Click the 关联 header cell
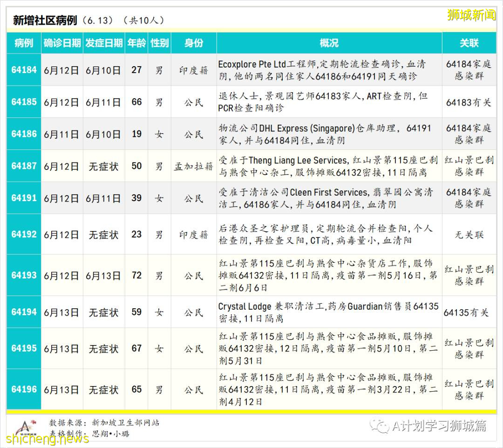The height and width of the screenshot is (448, 503). 469,43
